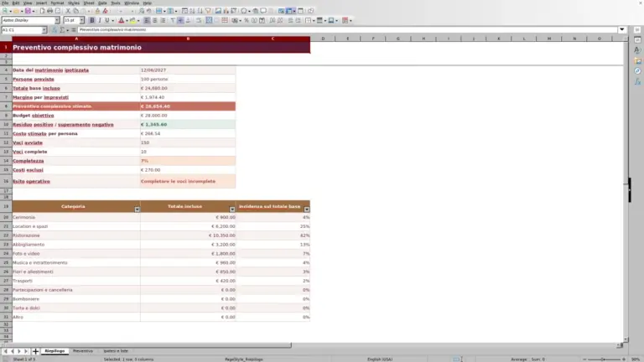
Task: Toggle the Properties sidebar deck
Action: point(637,39)
